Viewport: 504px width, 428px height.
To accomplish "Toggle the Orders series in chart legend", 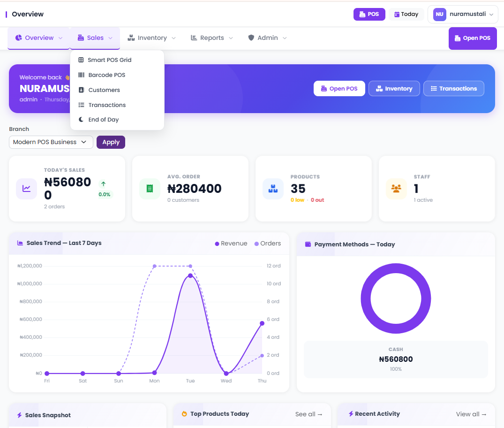I will point(267,244).
